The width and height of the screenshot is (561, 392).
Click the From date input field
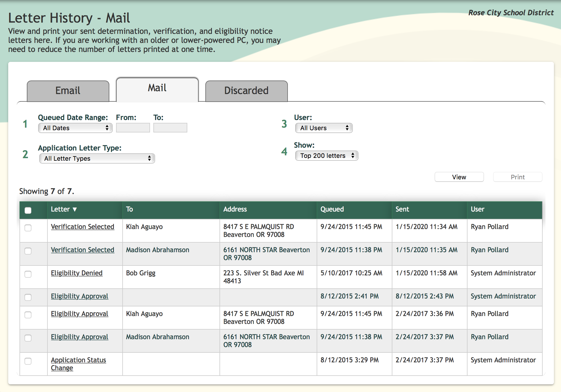[x=133, y=128]
